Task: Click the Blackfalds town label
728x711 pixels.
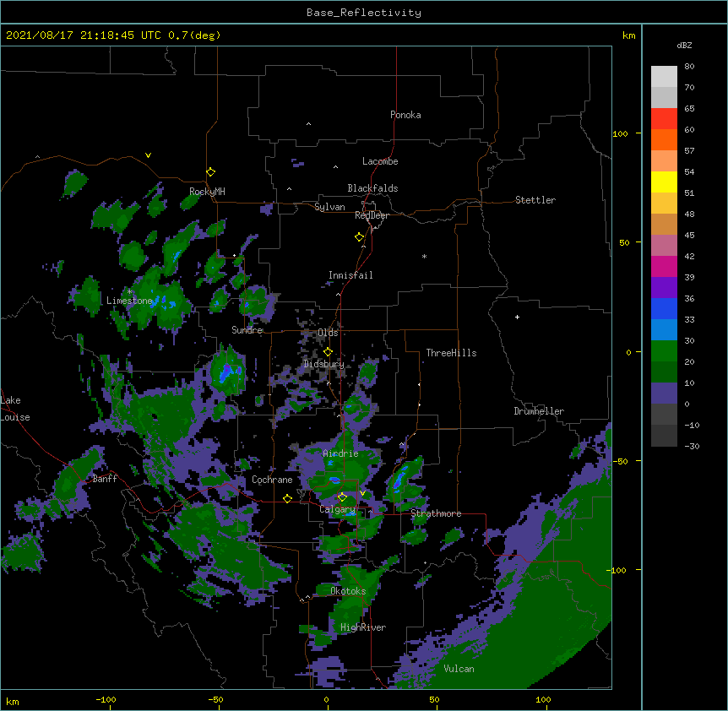Action: click(372, 188)
